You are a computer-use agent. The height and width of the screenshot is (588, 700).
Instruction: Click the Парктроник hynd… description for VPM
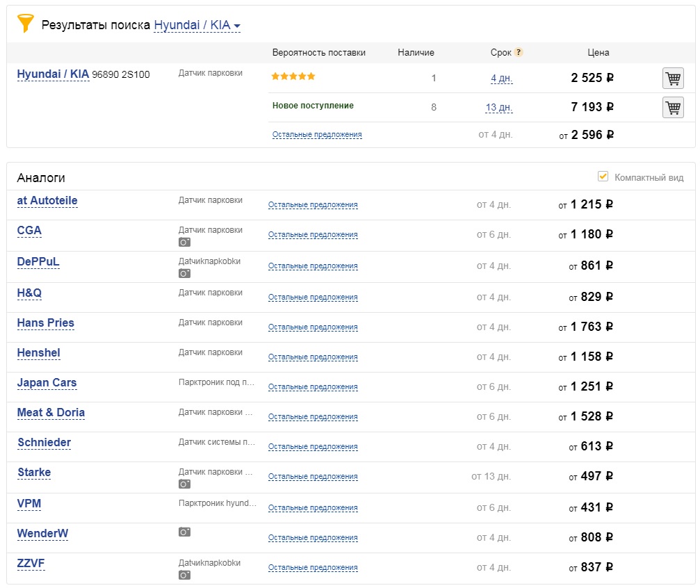218,503
